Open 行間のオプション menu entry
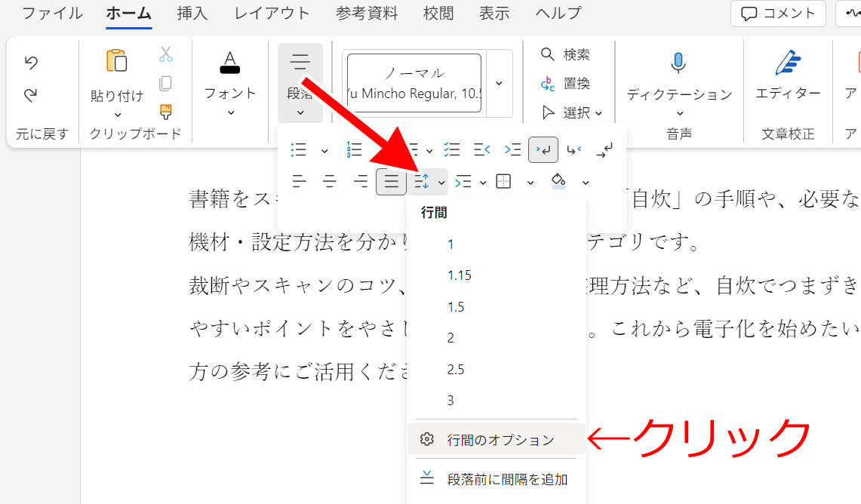861x504 pixels. pos(497,439)
